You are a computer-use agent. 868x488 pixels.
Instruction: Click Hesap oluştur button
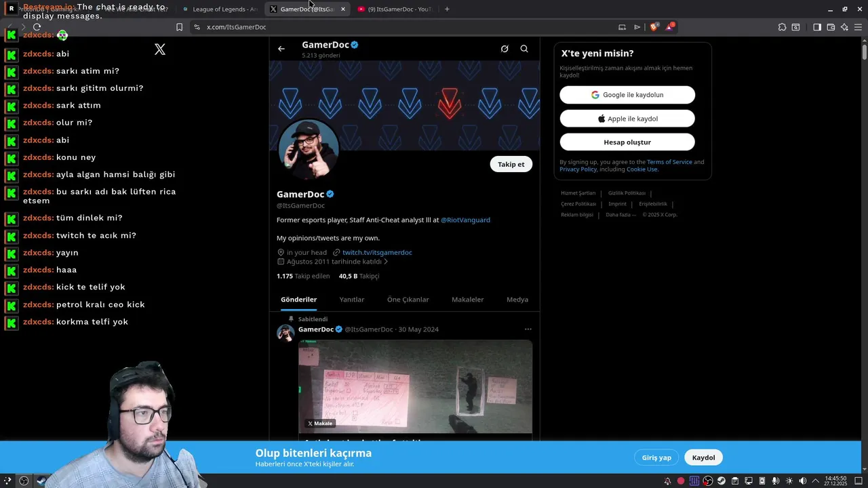click(627, 142)
